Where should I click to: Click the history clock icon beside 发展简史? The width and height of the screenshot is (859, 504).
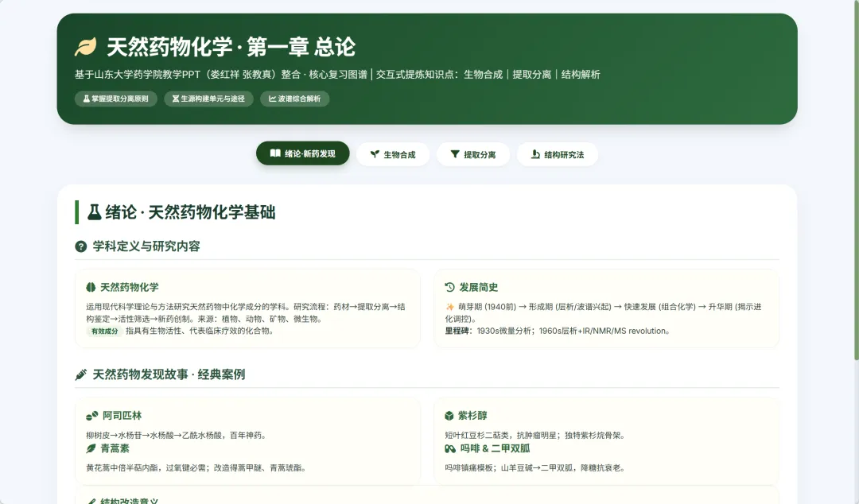coord(449,287)
